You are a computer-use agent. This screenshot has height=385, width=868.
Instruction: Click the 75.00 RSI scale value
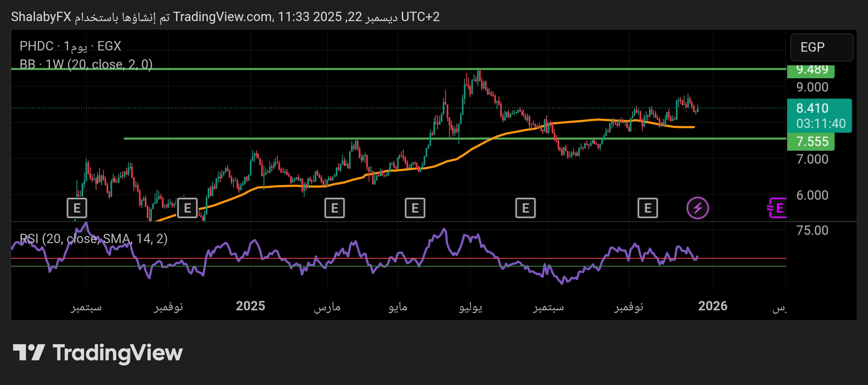coord(812,231)
